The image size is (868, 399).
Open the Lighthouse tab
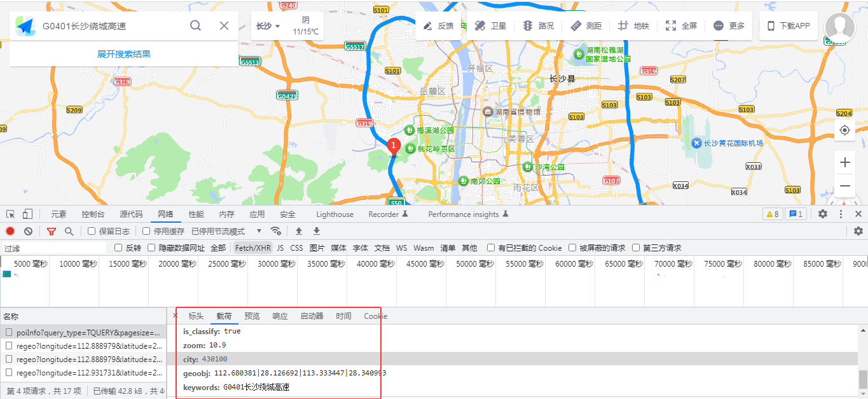click(x=334, y=214)
